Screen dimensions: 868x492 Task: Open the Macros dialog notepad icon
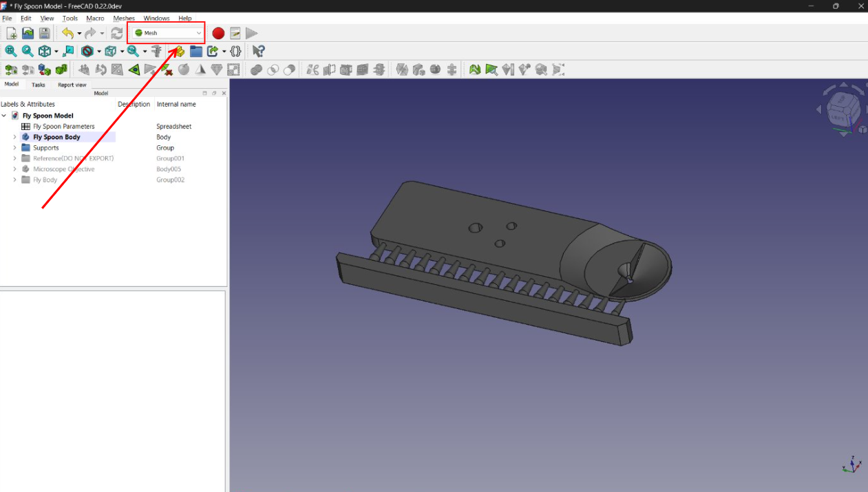pyautogui.click(x=235, y=33)
